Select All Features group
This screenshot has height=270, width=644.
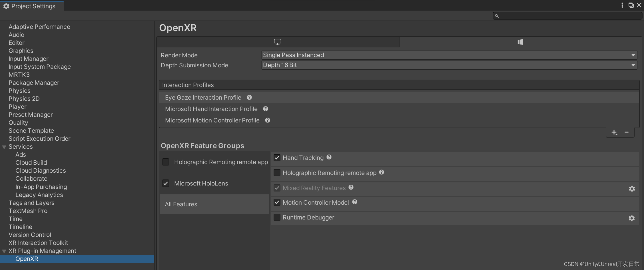coord(214,204)
